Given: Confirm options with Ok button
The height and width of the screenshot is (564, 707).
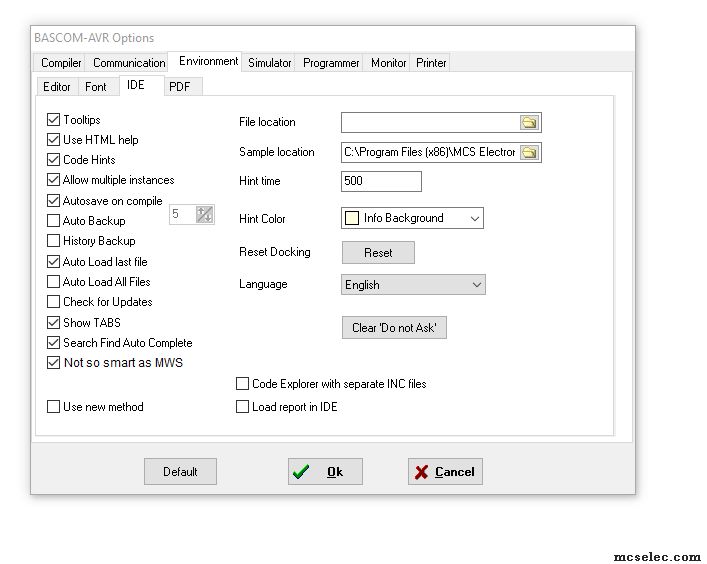Looking at the screenshot, I should pos(325,472).
